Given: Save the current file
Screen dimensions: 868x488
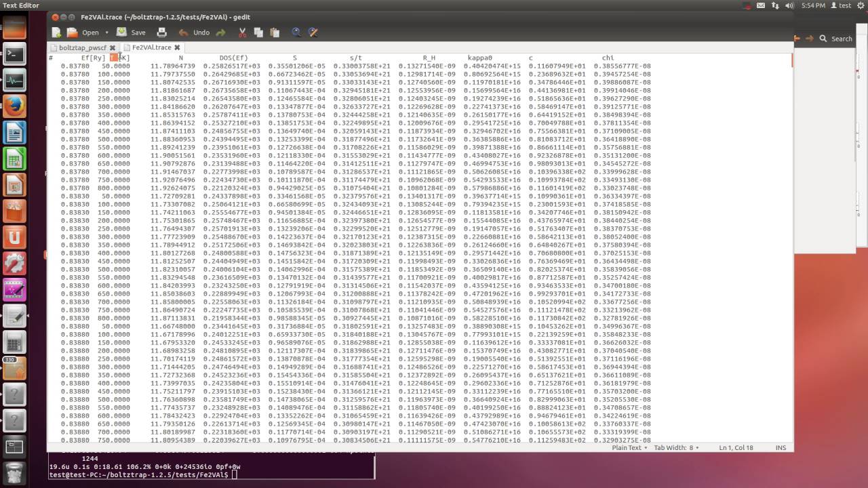Looking at the screenshot, I should click(131, 32).
